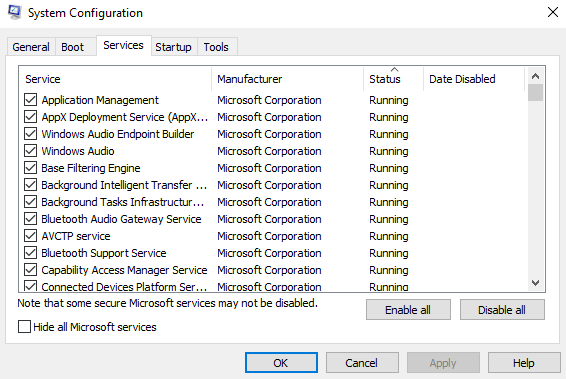The image size is (566, 379).
Task: Toggle the AVCTP service checkbox
Action: click(x=31, y=236)
